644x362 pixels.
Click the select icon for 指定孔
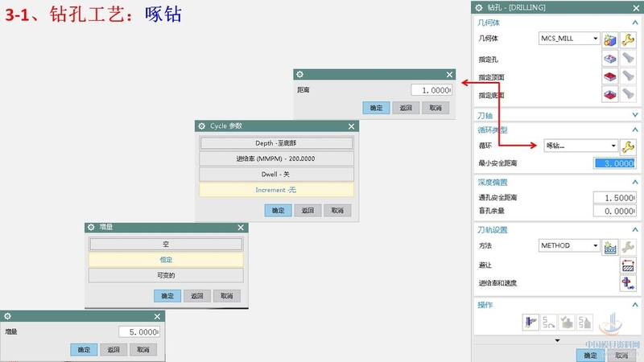tap(610, 59)
